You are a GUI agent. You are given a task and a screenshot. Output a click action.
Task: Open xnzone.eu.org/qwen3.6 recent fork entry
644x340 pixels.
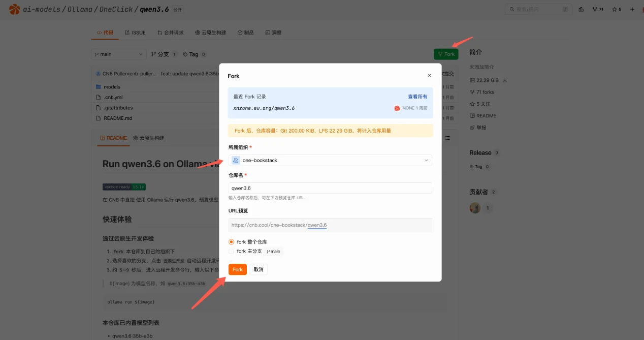click(x=264, y=108)
